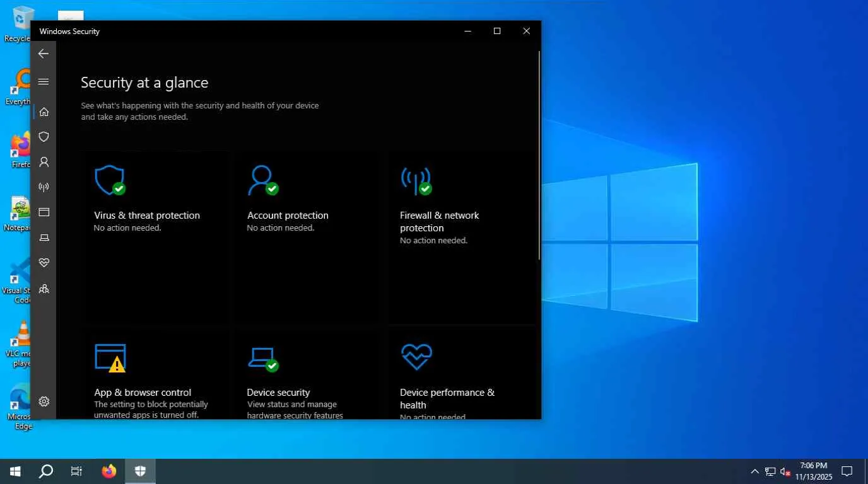This screenshot has width=868, height=484.
Task: Select the Visual Studio Code desktop icon
Action: (x=20, y=282)
